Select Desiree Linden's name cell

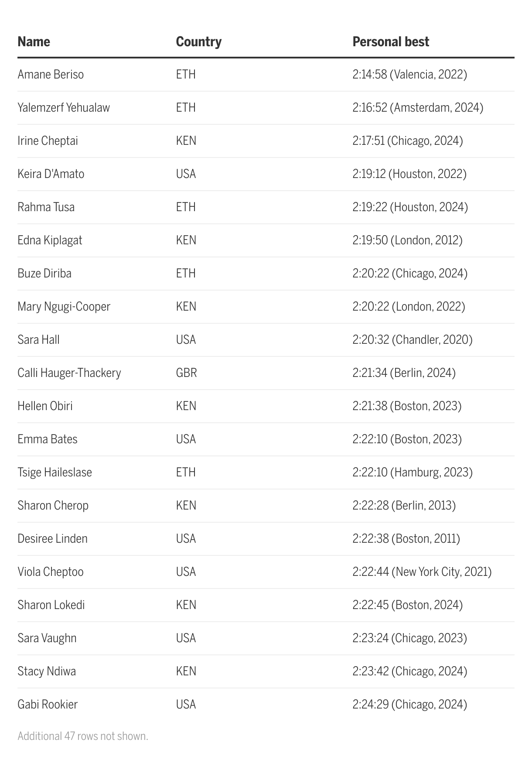[x=52, y=539]
